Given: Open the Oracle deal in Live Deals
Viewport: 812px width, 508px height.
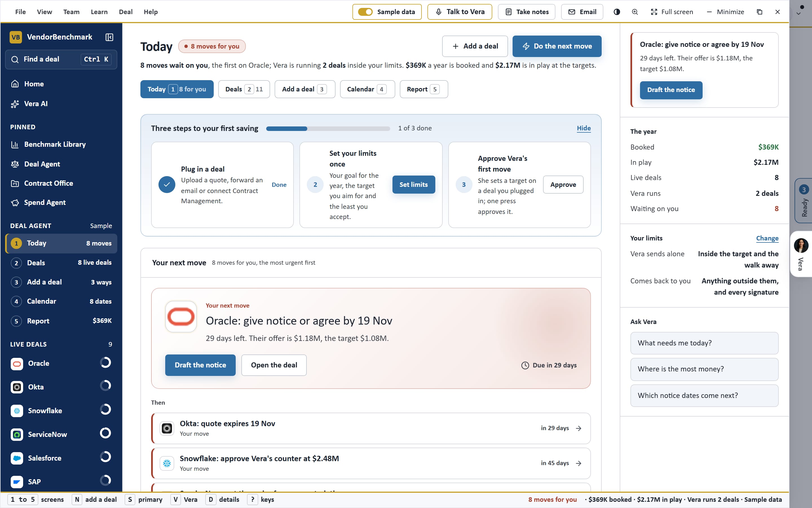Looking at the screenshot, I should click(61, 363).
